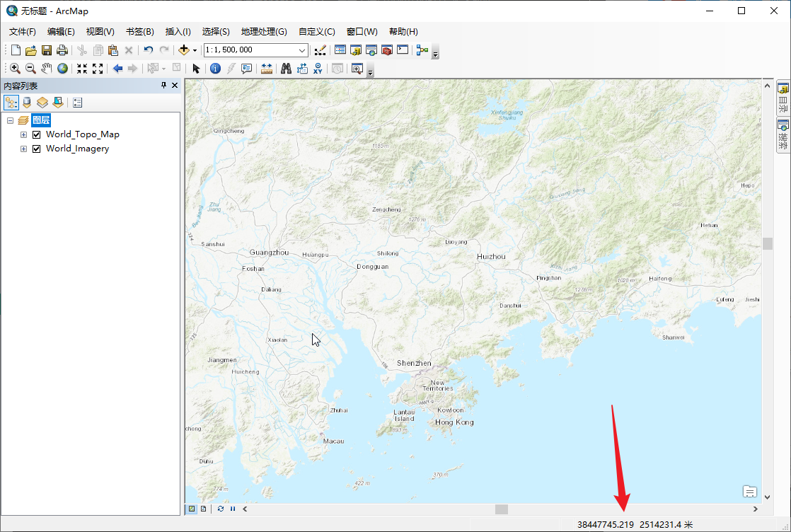
Task: Uncheck the World_Topo_Map layer
Action: [37, 134]
